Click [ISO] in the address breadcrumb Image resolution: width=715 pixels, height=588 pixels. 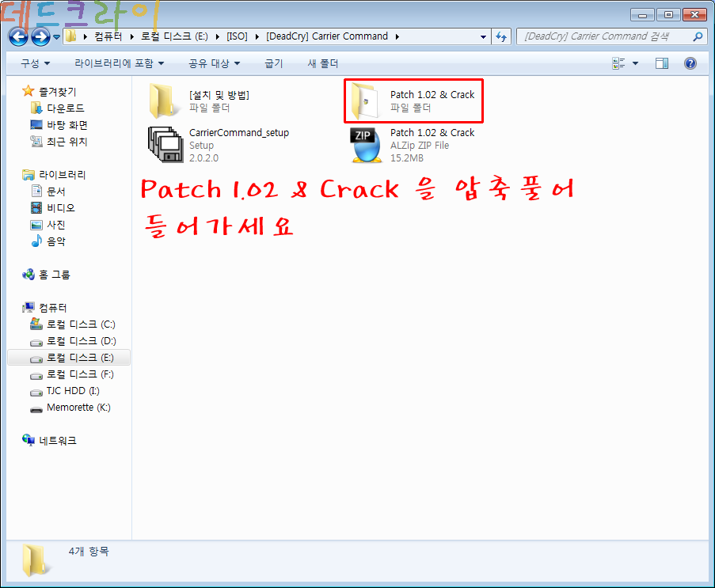click(x=236, y=36)
